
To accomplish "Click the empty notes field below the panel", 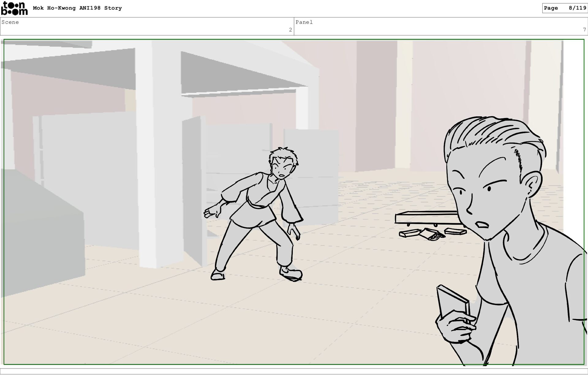I will (x=294, y=371).
